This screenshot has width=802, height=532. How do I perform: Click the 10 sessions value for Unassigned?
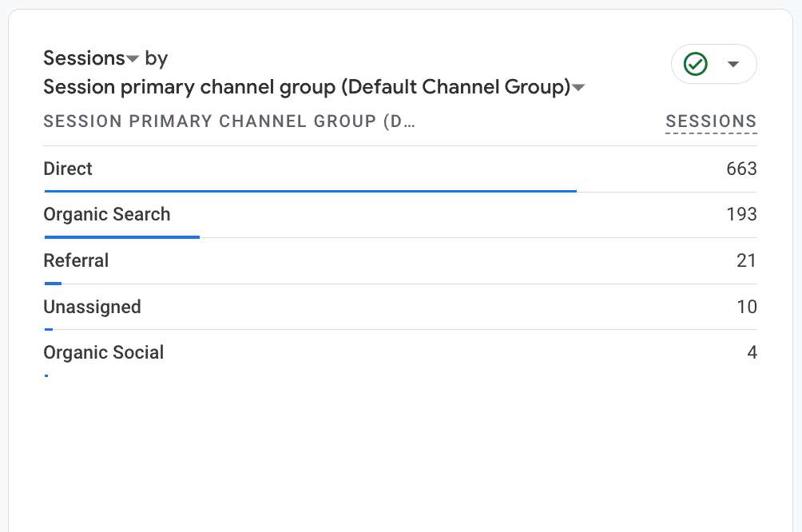pos(746,307)
